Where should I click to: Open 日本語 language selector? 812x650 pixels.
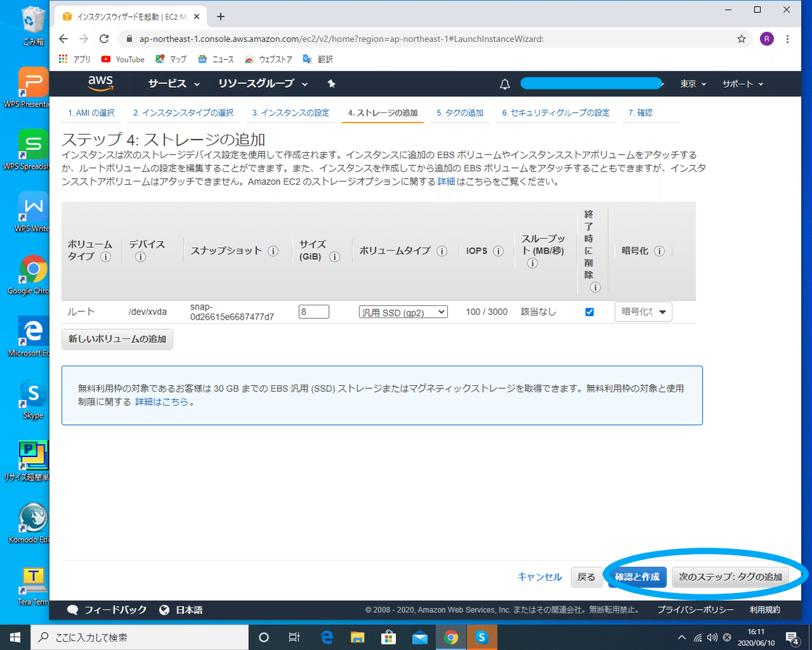click(181, 610)
